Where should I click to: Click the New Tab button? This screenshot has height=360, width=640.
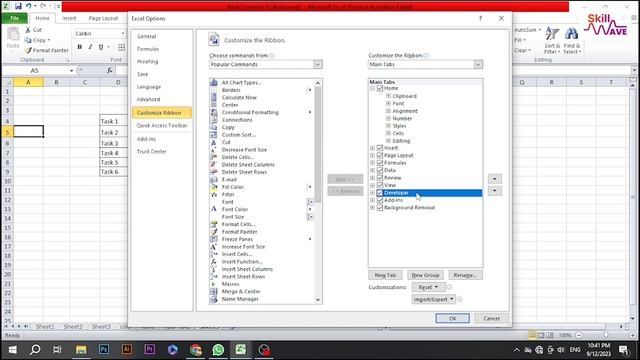tap(385, 275)
